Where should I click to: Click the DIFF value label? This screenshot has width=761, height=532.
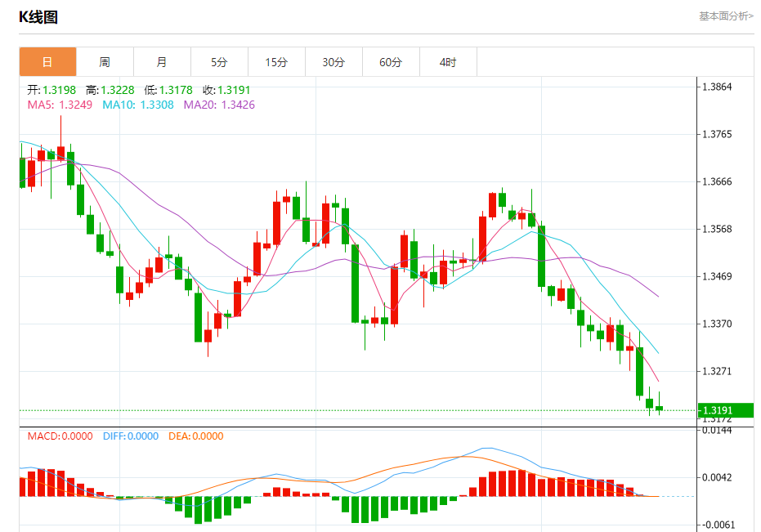131,436
